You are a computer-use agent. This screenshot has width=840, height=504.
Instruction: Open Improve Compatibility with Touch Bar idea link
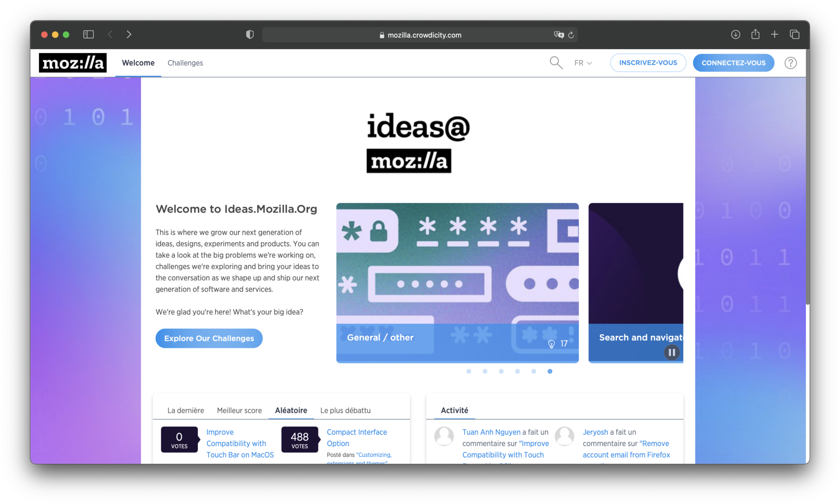pos(240,443)
